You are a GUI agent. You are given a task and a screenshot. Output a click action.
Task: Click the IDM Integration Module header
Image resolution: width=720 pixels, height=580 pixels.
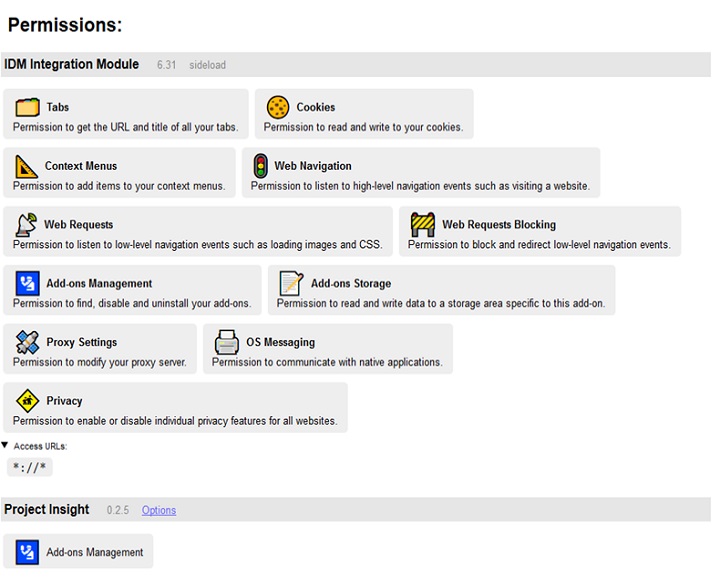tap(71, 65)
